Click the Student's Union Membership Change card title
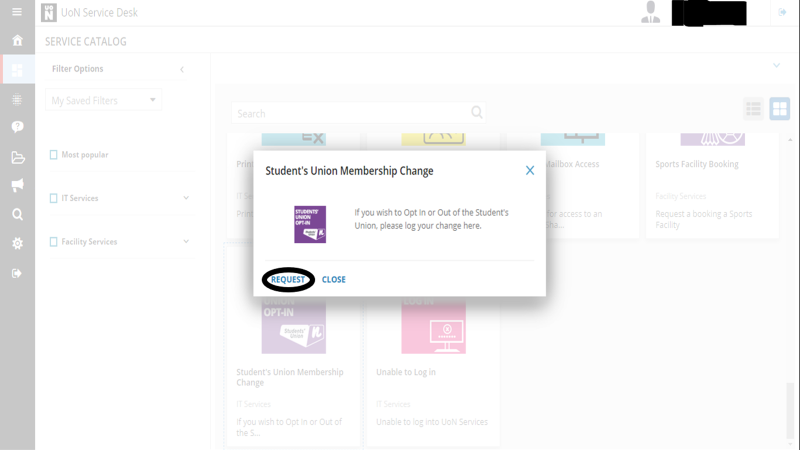The image size is (800, 450). click(290, 377)
